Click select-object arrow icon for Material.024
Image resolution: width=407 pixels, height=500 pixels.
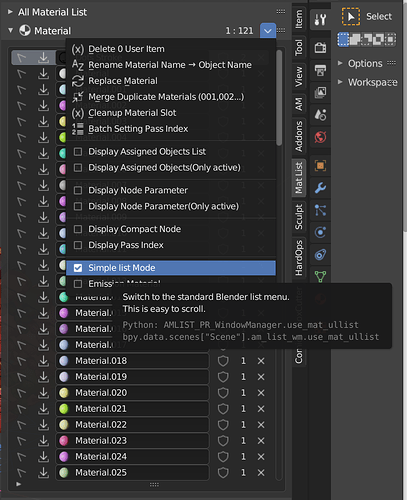(x=22, y=457)
